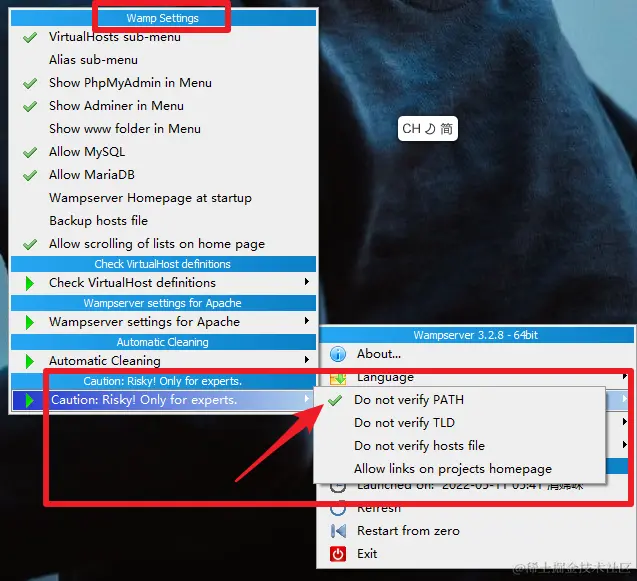This screenshot has width=637, height=581.
Task: Enable Alias sub-menu option
Action: pos(163,60)
